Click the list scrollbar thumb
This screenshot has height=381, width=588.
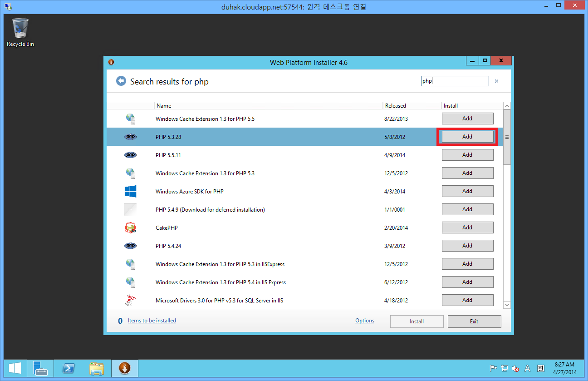pyautogui.click(x=507, y=137)
